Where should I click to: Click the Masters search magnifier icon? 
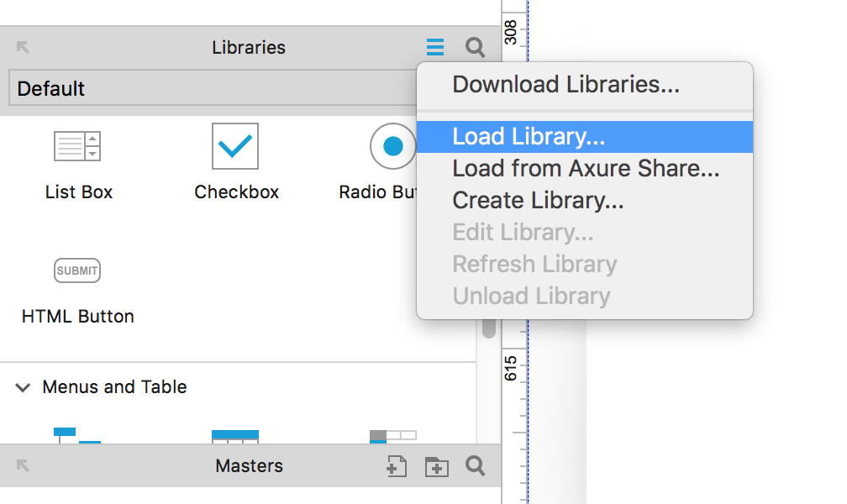(x=475, y=465)
